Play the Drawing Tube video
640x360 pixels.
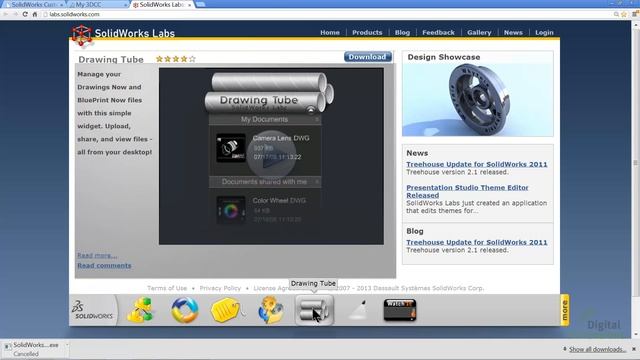[271, 155]
